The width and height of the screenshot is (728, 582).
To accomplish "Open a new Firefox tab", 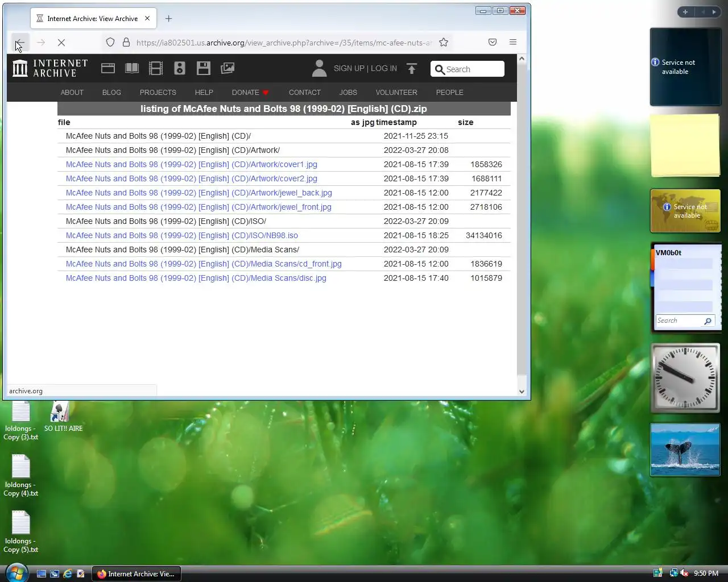I will [168, 19].
